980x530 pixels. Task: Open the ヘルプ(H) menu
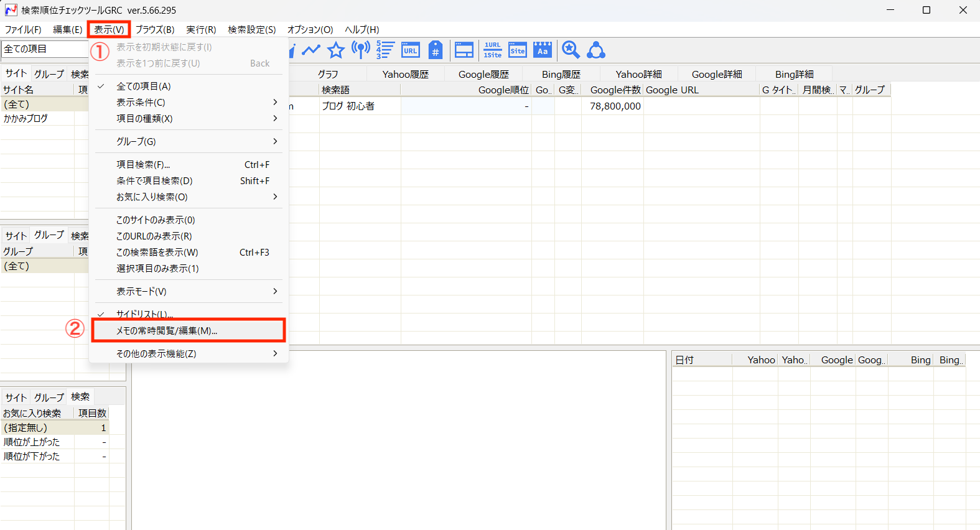click(x=362, y=29)
